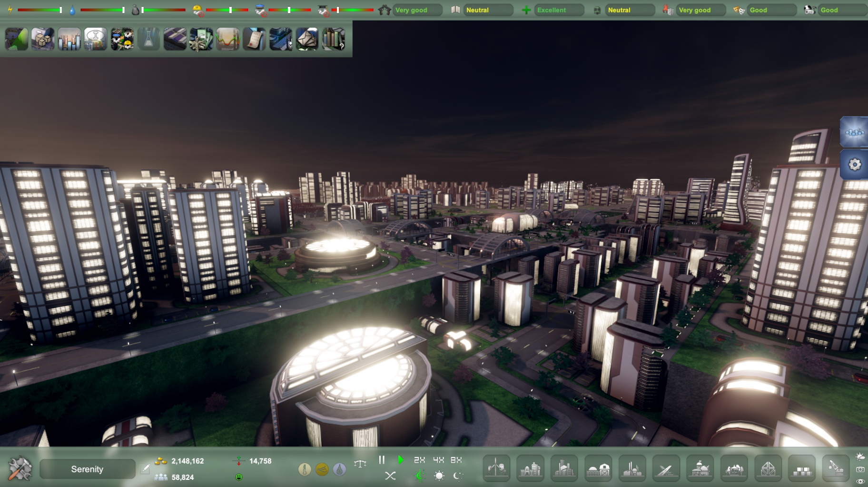Open the settings gear side tab
The width and height of the screenshot is (868, 487).
pos(854,165)
